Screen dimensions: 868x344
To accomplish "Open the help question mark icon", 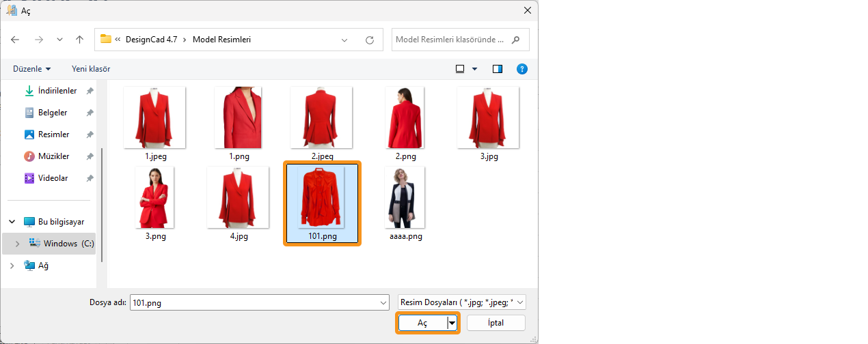I will (x=521, y=69).
